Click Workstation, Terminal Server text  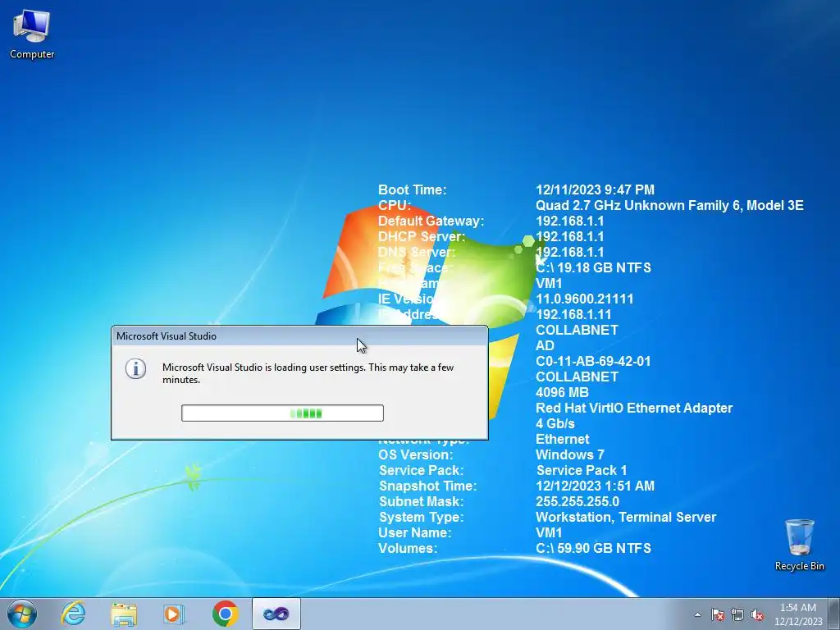click(x=626, y=517)
